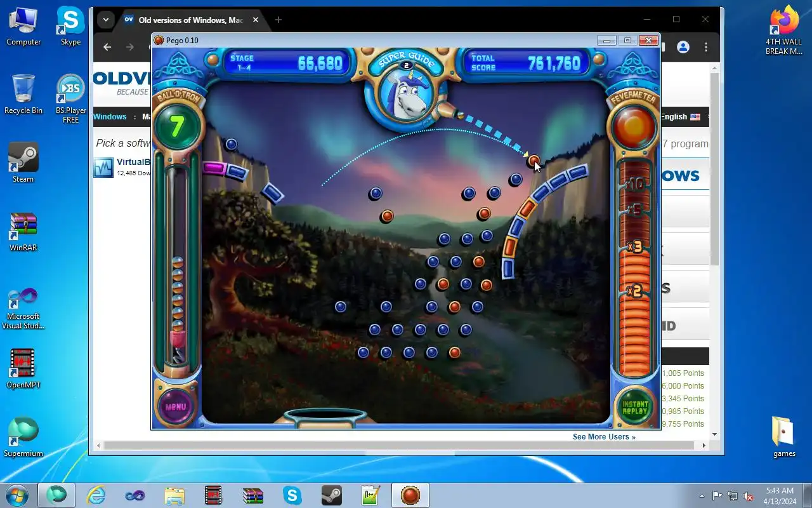This screenshot has width=812, height=508.
Task: Open a new browser tab
Action: click(278, 20)
